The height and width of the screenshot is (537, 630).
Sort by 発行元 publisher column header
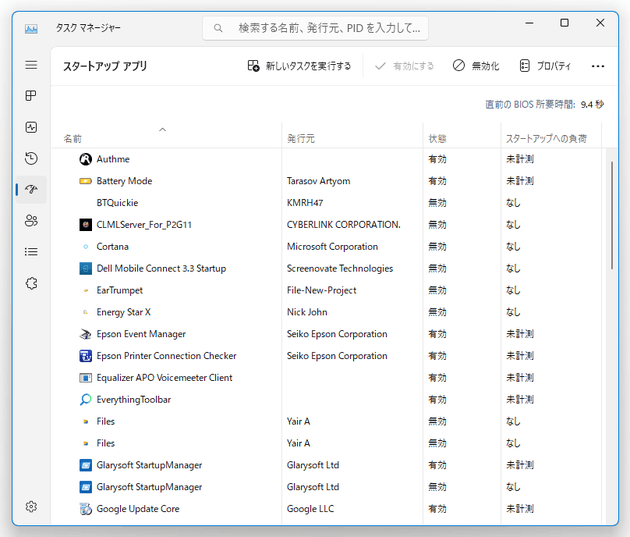point(301,139)
